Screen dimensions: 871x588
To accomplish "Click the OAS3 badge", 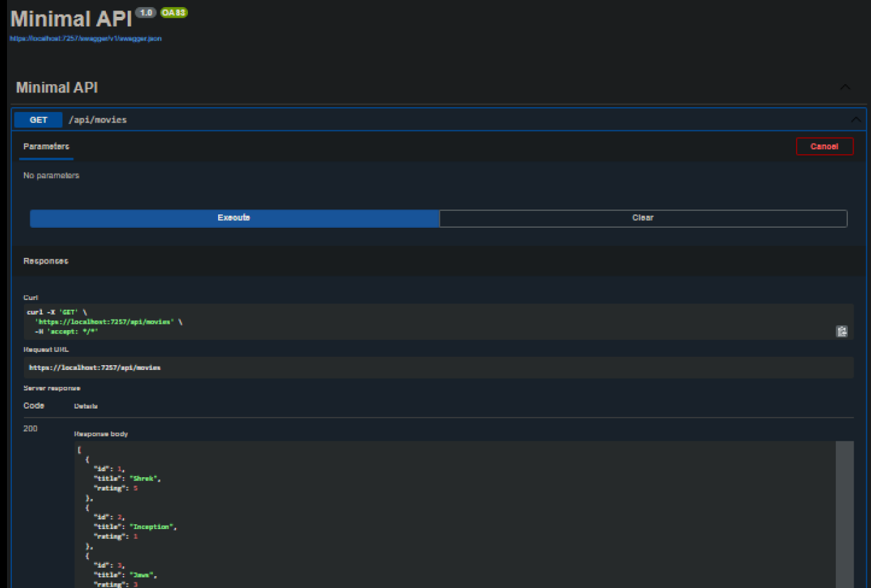I will [173, 13].
